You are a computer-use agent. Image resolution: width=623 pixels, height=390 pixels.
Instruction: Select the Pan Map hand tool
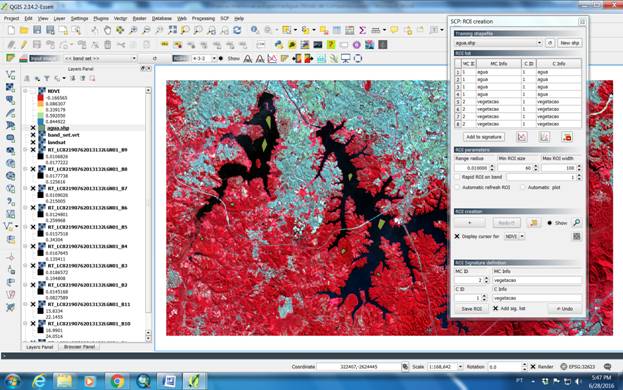pyautogui.click(x=107, y=30)
